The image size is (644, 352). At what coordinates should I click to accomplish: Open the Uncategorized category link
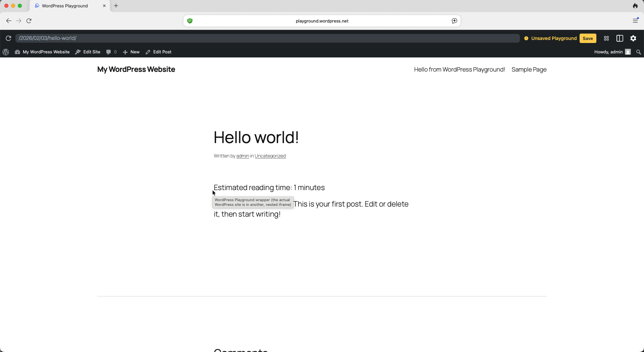pyautogui.click(x=270, y=156)
